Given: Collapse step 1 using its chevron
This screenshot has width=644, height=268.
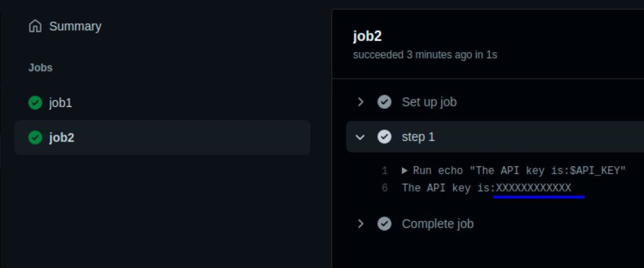Looking at the screenshot, I should pos(360,137).
